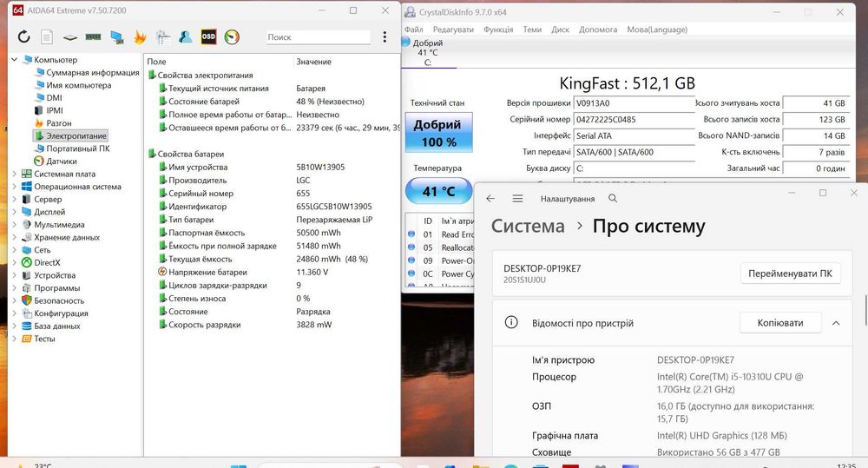This screenshot has width=868, height=468.
Task: Open the IPMI tree entry
Action: [55, 111]
